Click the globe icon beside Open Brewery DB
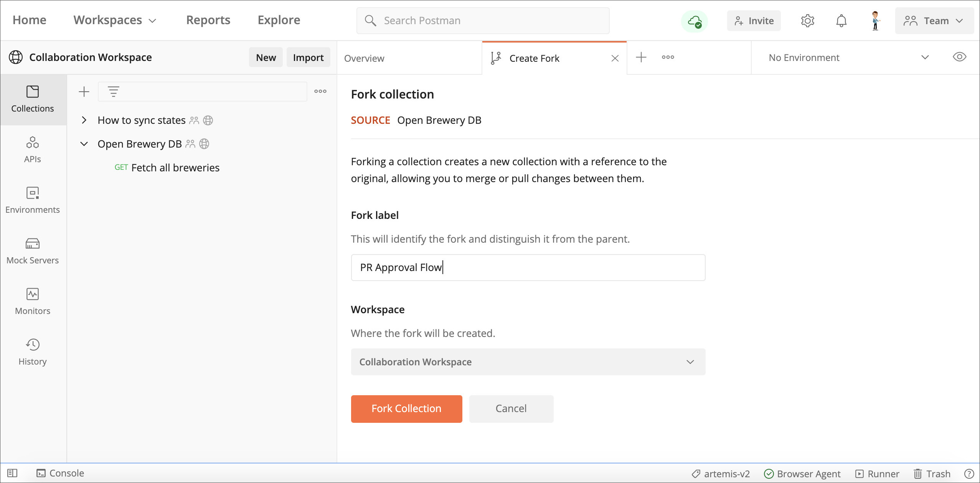The height and width of the screenshot is (483, 980). 204,144
